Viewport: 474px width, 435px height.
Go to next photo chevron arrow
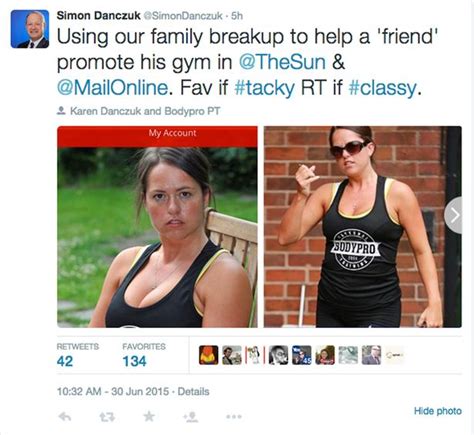453,215
